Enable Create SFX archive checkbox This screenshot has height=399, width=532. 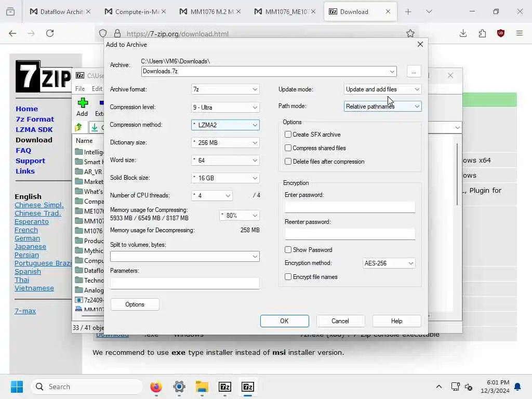coord(288,135)
